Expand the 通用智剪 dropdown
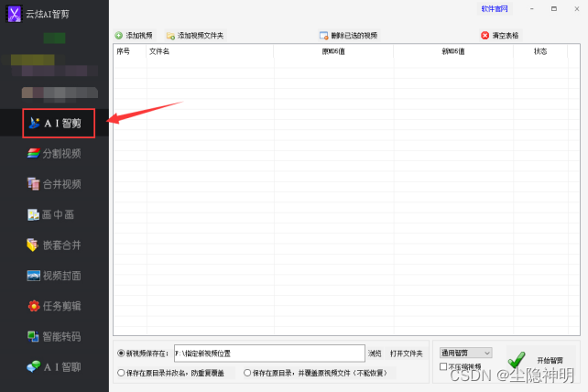588x392 pixels. click(x=466, y=353)
